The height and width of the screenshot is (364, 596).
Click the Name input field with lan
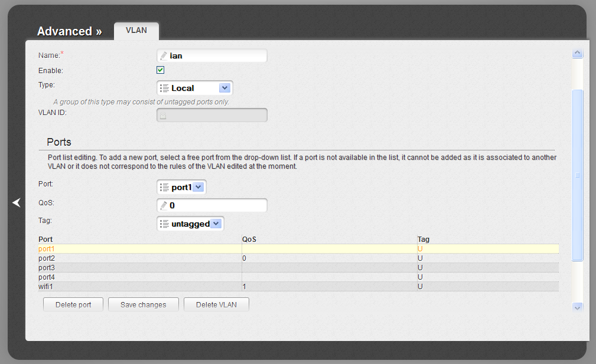pyautogui.click(x=211, y=56)
